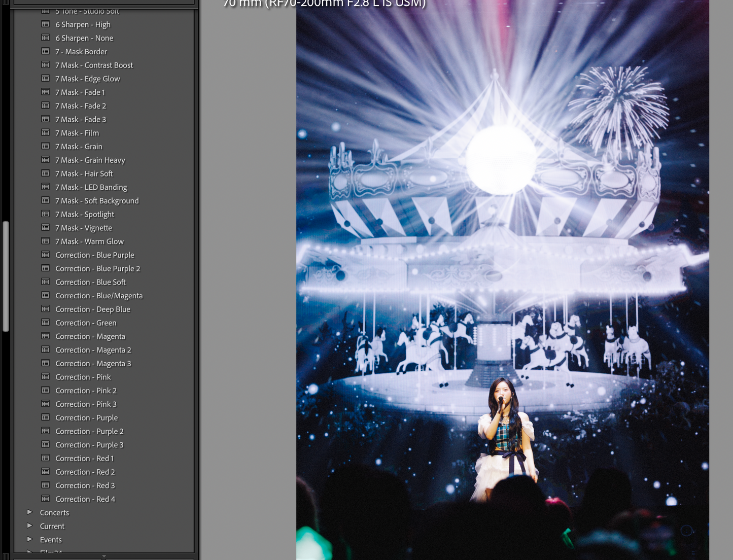This screenshot has height=560, width=733.
Task: Click the preset icon beside Correction - Blue/Magenta
Action: coord(46,295)
